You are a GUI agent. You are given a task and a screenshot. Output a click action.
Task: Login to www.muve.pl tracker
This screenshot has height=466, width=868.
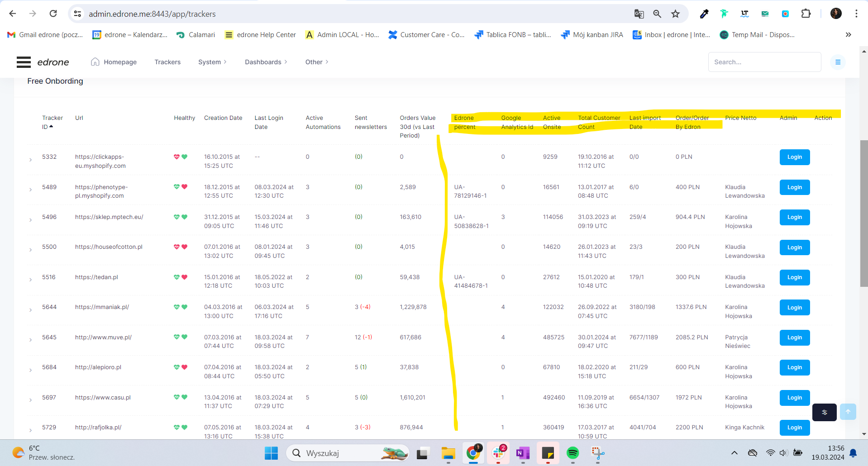pyautogui.click(x=794, y=338)
